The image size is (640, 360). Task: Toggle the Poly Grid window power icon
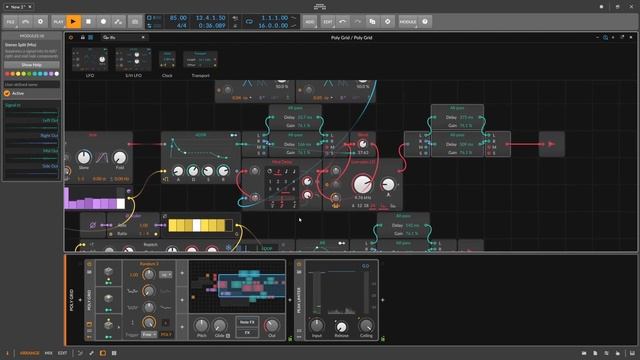(x=71, y=38)
